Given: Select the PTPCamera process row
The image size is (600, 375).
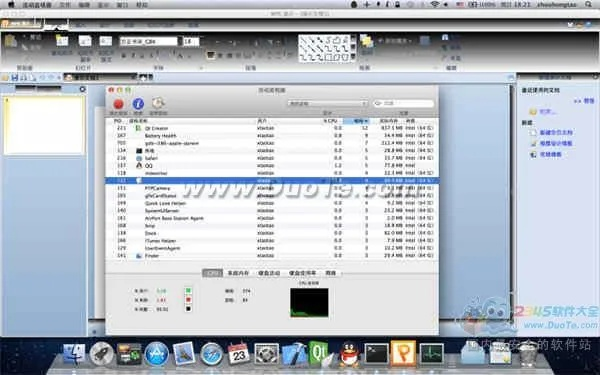Looking at the screenshot, I should (272, 188).
